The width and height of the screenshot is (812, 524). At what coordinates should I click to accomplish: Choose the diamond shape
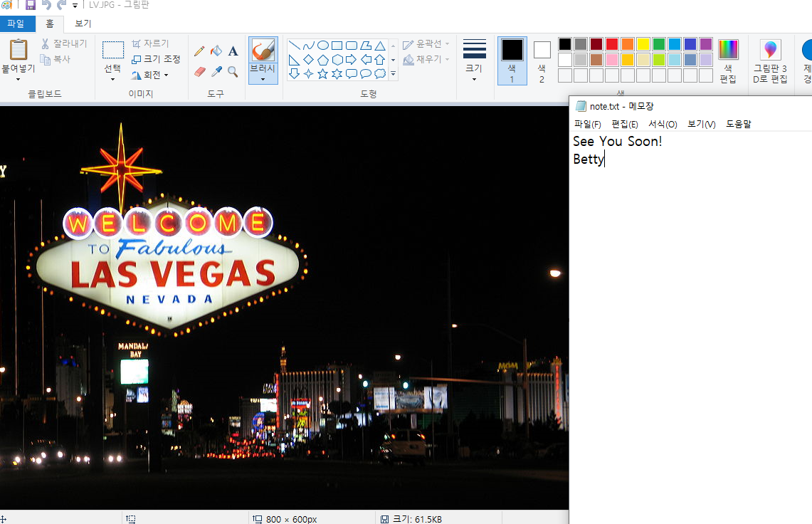309,59
